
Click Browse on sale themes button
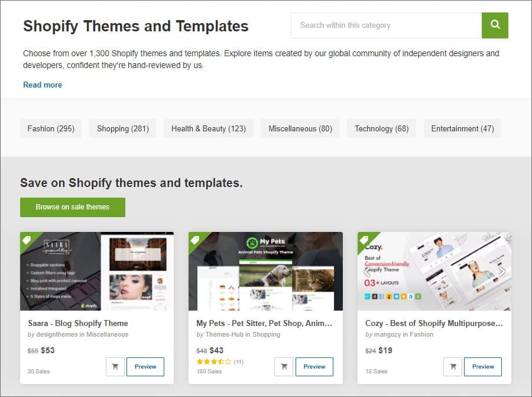pyautogui.click(x=73, y=207)
